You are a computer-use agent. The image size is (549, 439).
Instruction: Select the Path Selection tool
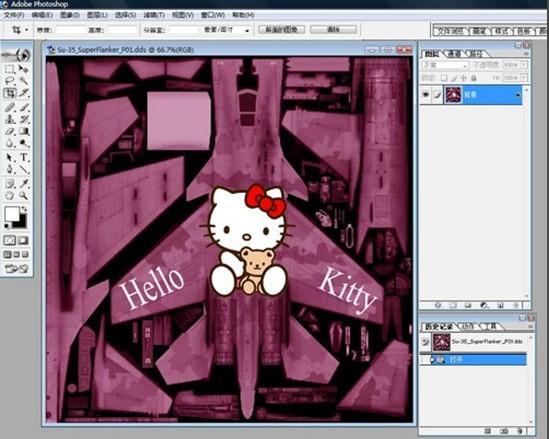(10, 158)
